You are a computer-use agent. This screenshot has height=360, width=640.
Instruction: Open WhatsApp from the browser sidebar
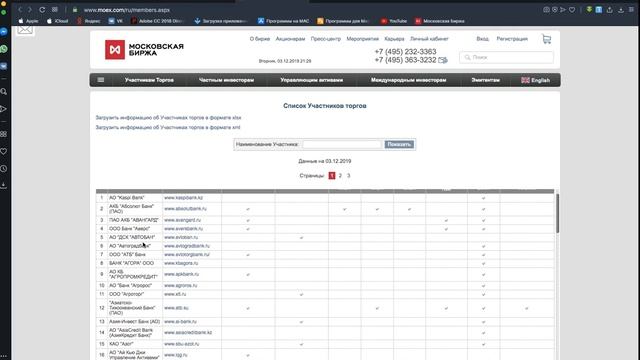point(4,49)
